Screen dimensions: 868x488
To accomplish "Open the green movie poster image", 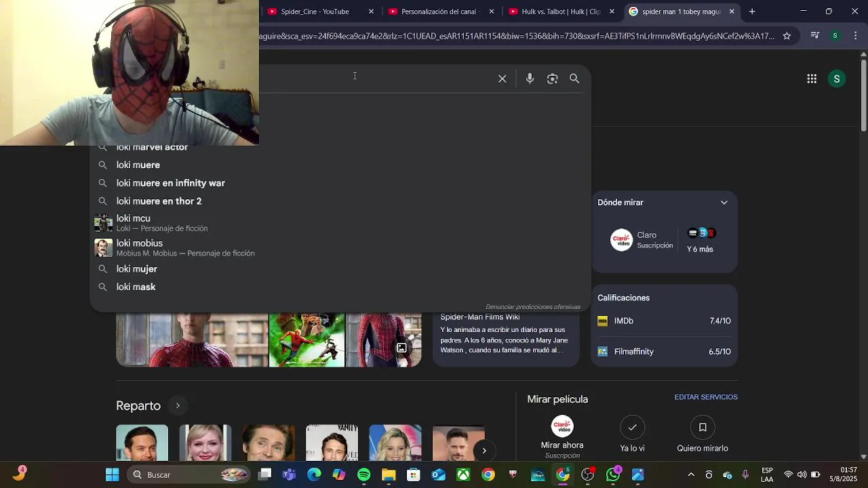I will click(x=307, y=340).
